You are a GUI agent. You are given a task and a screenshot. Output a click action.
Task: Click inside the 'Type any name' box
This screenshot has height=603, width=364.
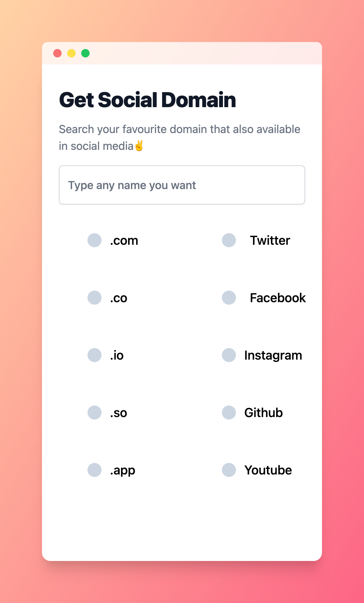[182, 185]
